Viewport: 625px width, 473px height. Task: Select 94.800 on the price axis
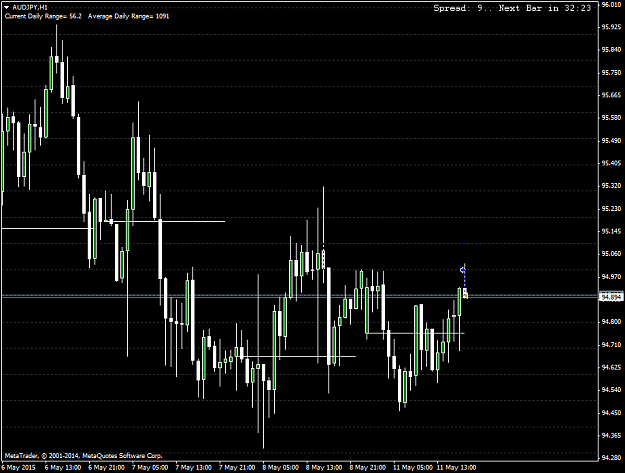pyautogui.click(x=611, y=322)
